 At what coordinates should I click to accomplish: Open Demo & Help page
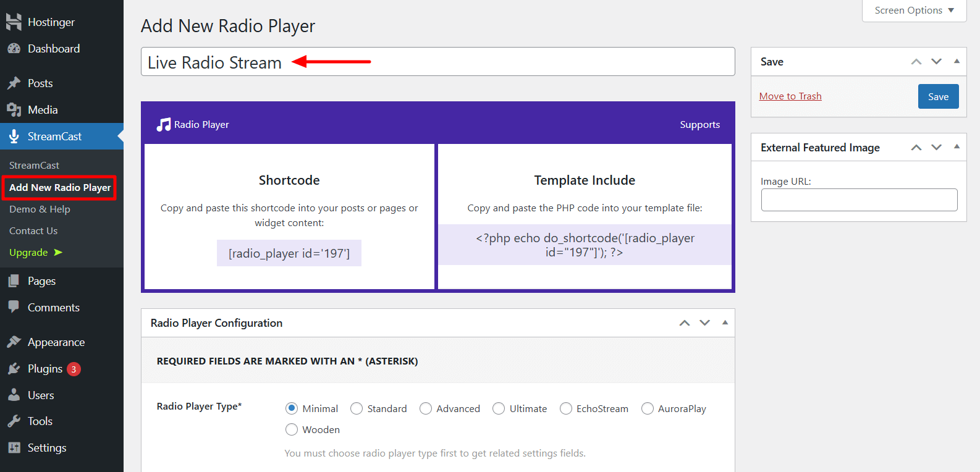(40, 209)
